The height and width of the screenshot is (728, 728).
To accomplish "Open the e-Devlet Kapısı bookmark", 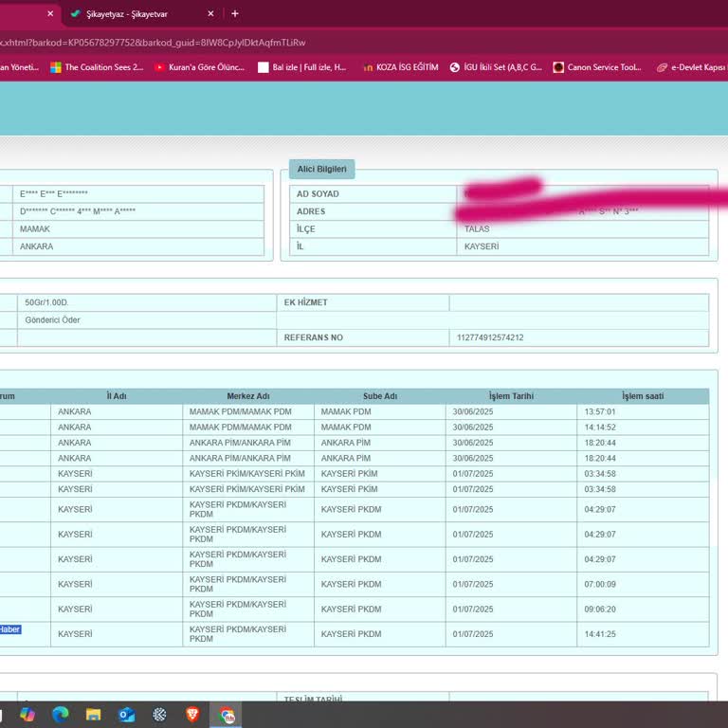I will pos(691,67).
